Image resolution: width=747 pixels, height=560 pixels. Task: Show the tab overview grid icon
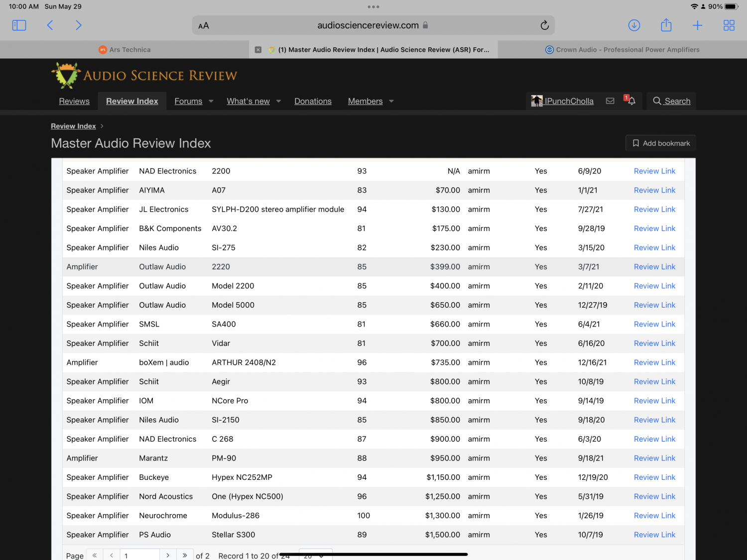(729, 25)
